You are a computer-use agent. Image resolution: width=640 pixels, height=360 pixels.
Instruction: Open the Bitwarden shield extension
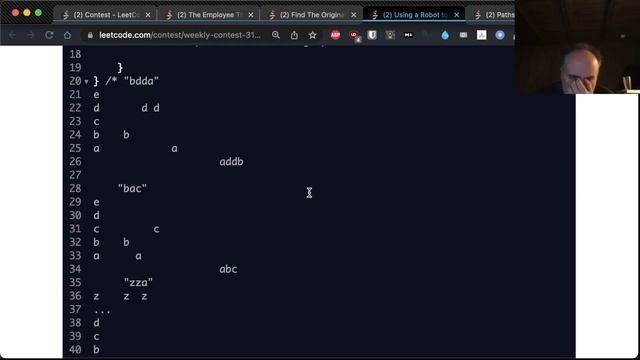click(x=372, y=35)
